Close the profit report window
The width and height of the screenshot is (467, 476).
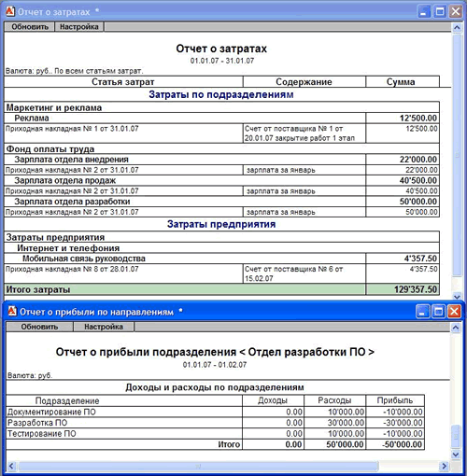(x=454, y=312)
